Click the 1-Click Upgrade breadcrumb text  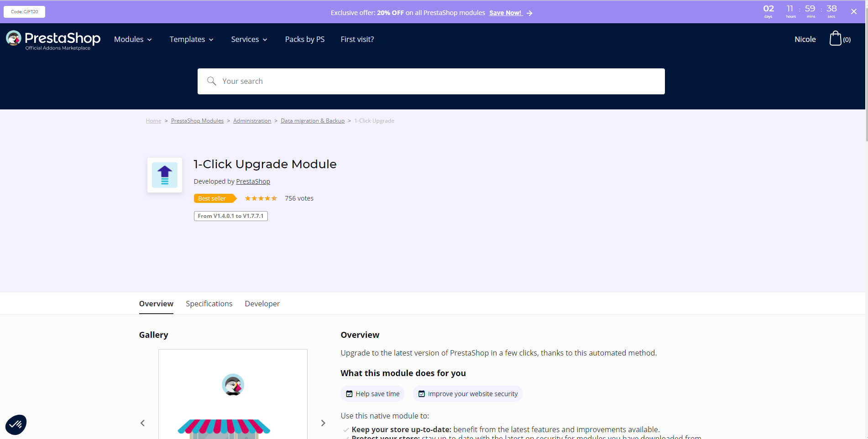click(374, 121)
